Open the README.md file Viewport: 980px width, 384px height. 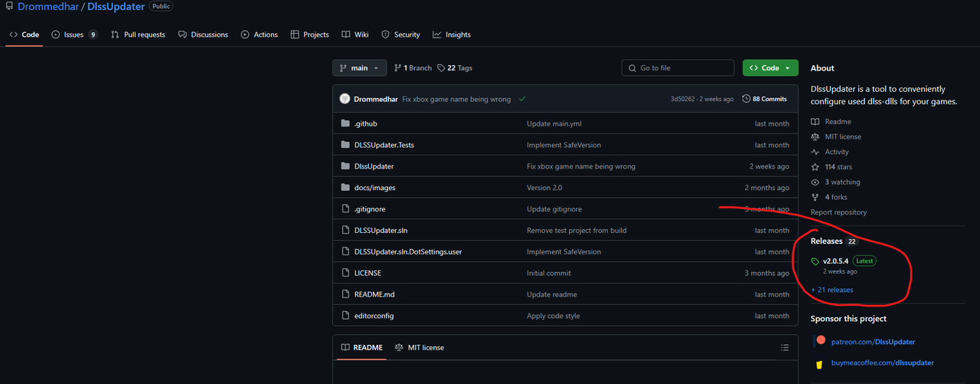pyautogui.click(x=374, y=294)
